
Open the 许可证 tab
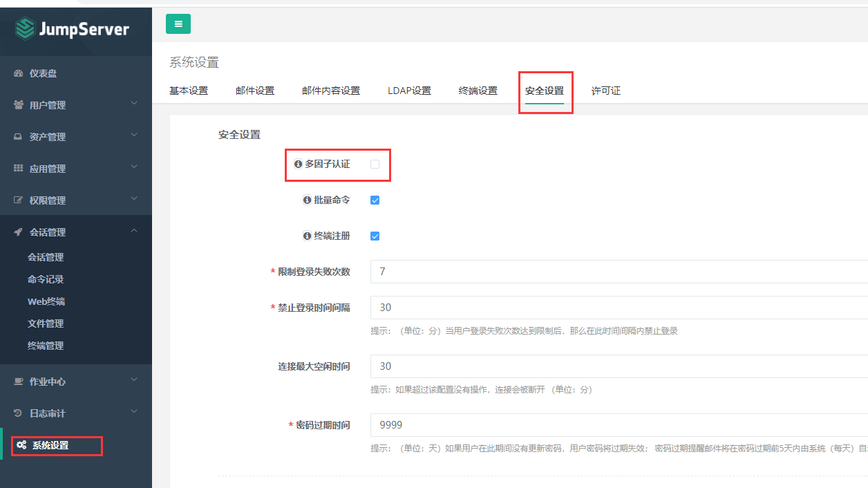tap(605, 90)
